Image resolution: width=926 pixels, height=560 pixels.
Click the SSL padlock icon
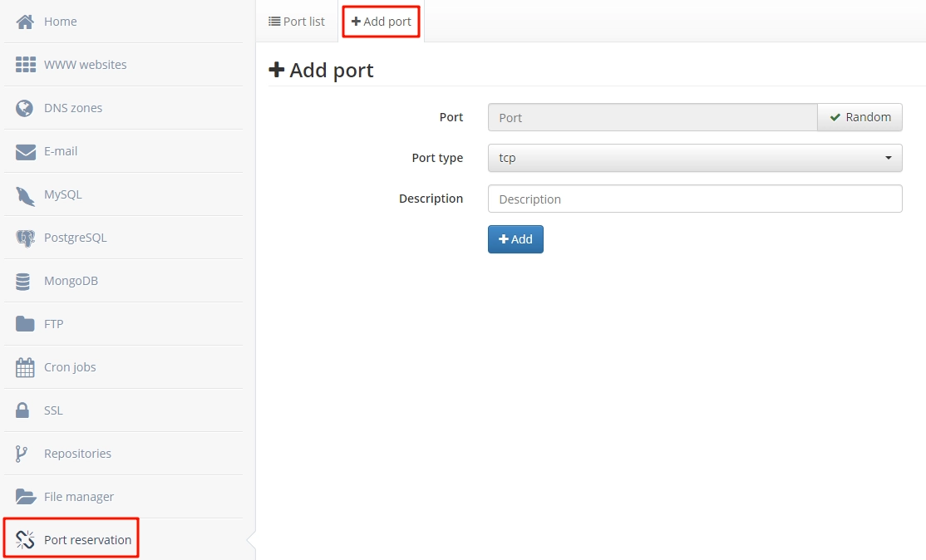23,410
